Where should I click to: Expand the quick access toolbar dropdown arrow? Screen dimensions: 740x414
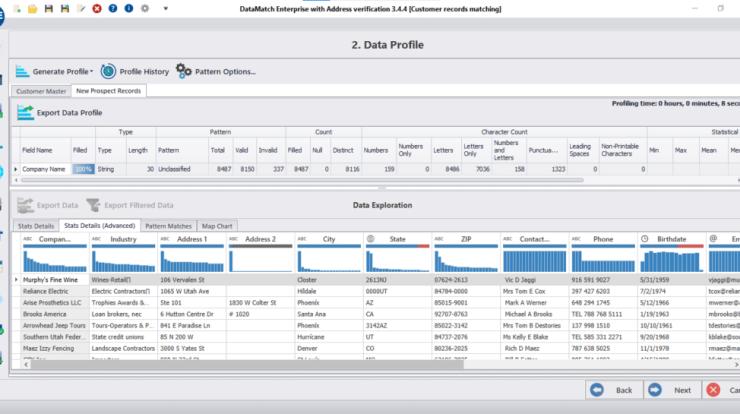click(166, 8)
